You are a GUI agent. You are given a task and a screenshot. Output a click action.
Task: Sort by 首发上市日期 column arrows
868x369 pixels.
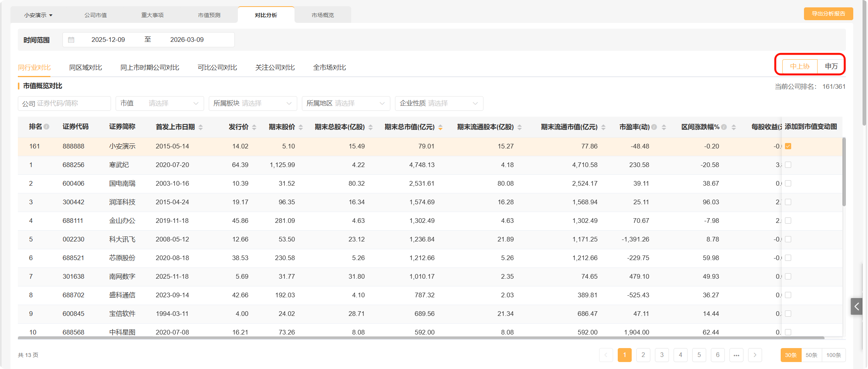[x=201, y=127]
